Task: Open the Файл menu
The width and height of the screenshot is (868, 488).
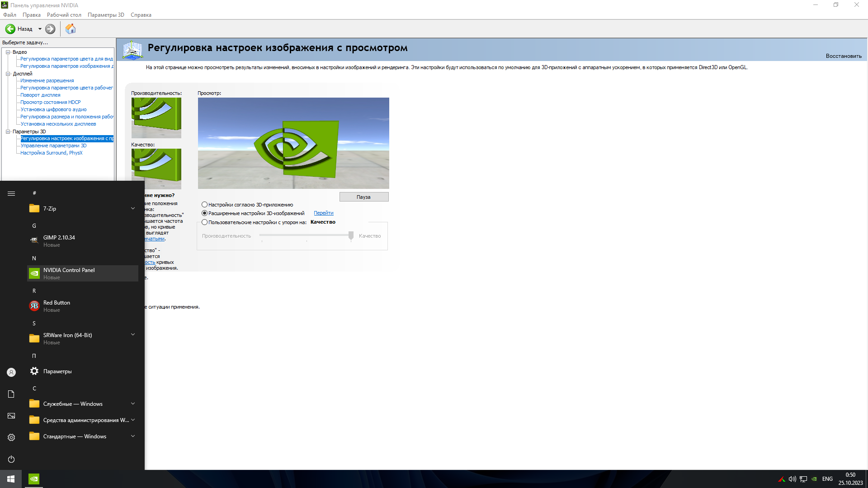Action: coord(9,15)
